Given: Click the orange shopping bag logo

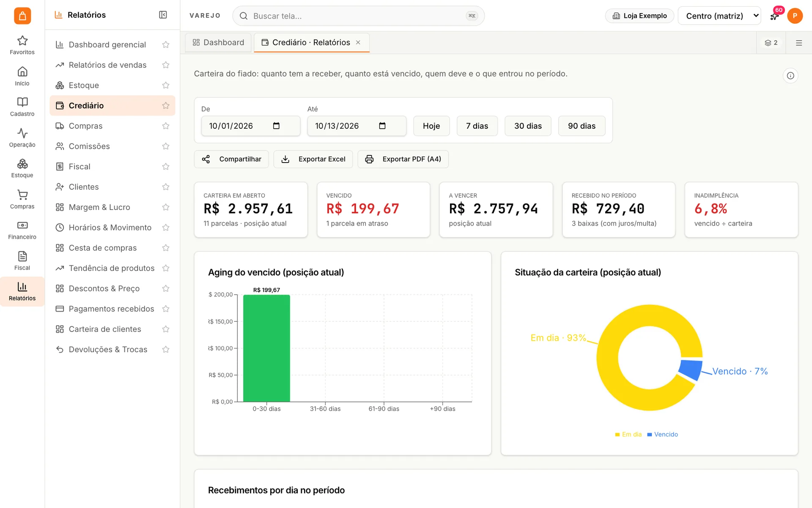Looking at the screenshot, I should click(22, 16).
